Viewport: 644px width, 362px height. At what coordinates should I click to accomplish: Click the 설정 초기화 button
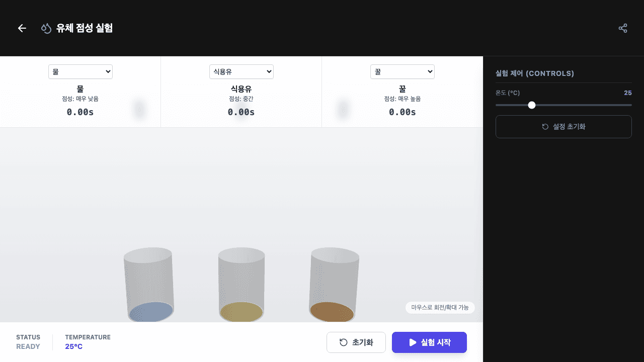point(563,127)
